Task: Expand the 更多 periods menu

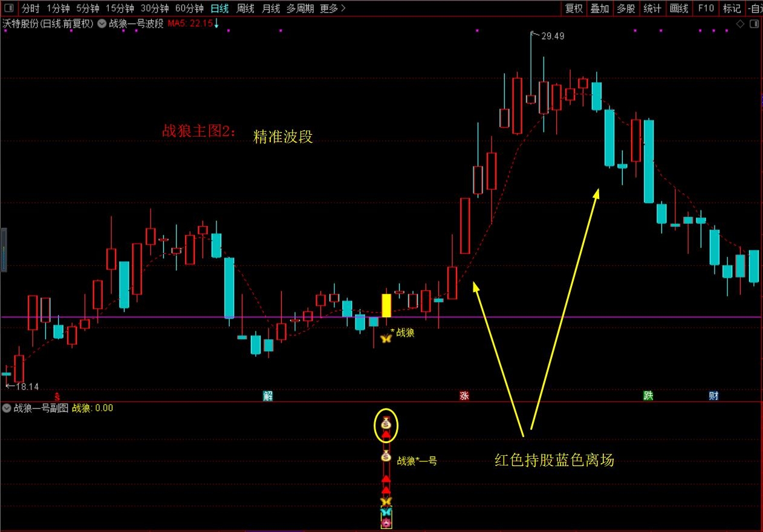Action: pos(333,8)
